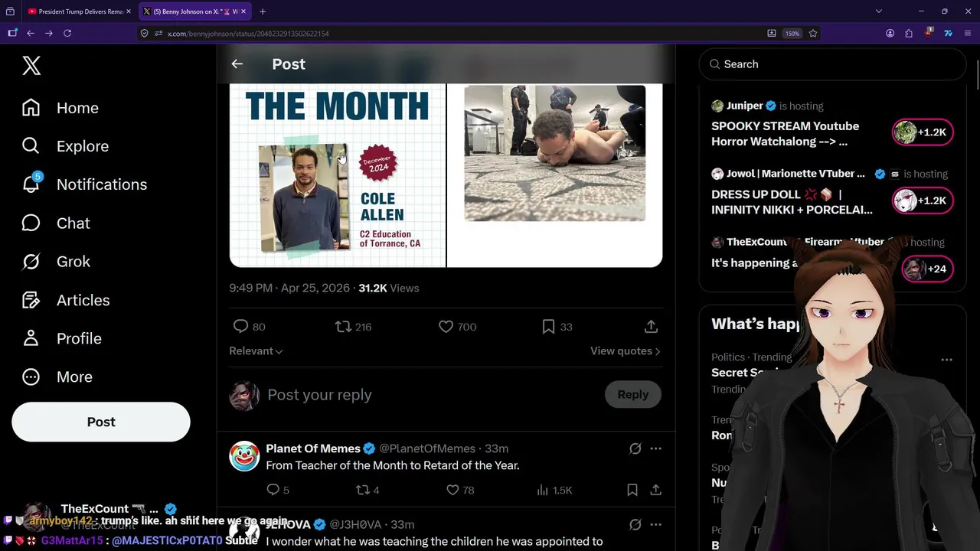Go to Profile page
The image size is (980, 551).
pyautogui.click(x=61, y=338)
